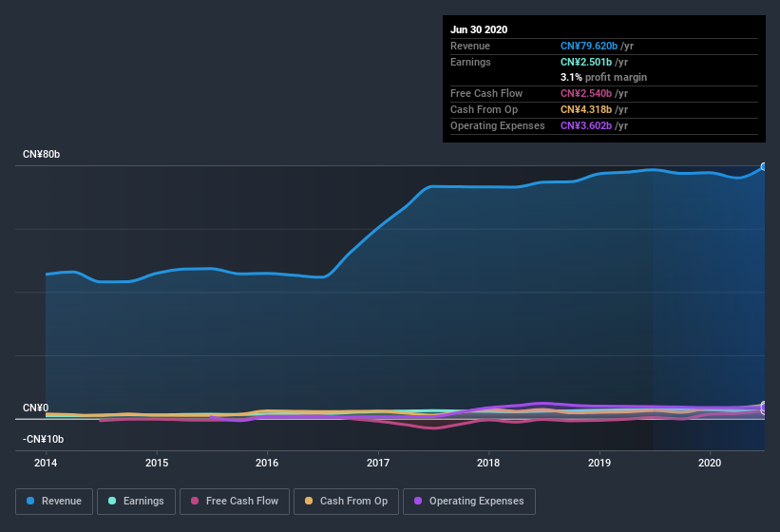
Task: Click the CN¥80b y-axis label
Action: click(41, 155)
